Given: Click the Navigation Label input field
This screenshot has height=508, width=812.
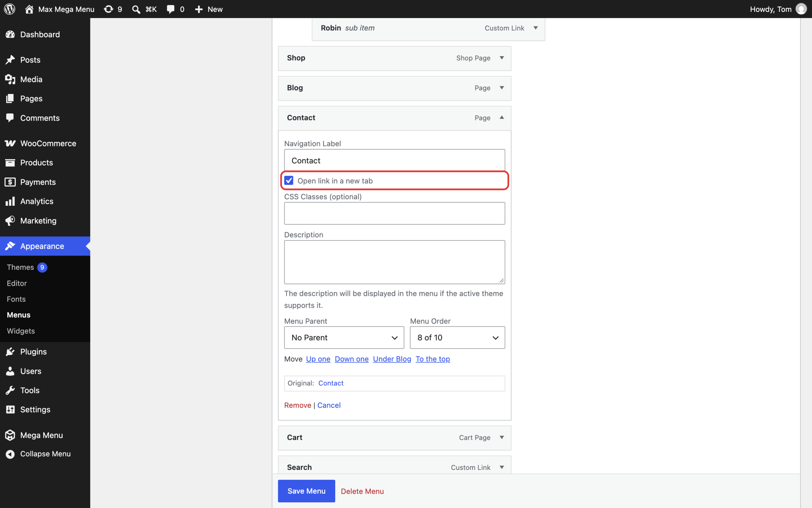Looking at the screenshot, I should (x=394, y=161).
